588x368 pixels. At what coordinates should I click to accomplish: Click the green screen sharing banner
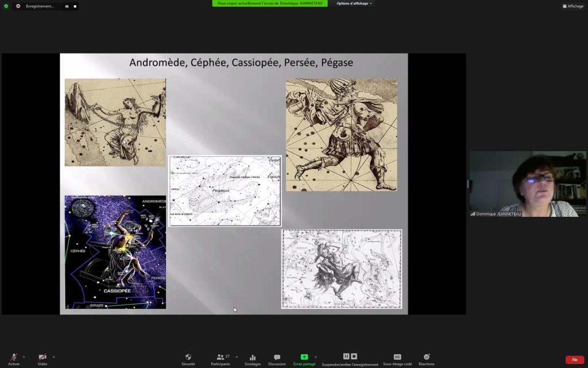click(x=270, y=3)
